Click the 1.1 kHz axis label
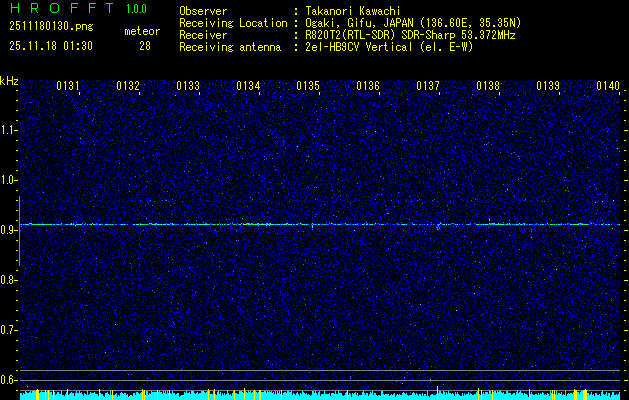 coord(8,130)
